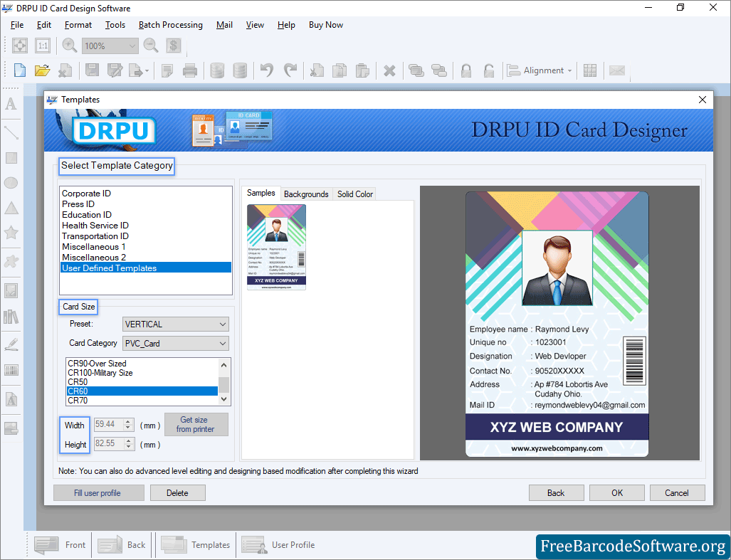Click the User Profile button at bottom
The height and width of the screenshot is (560, 731).
coord(278,544)
